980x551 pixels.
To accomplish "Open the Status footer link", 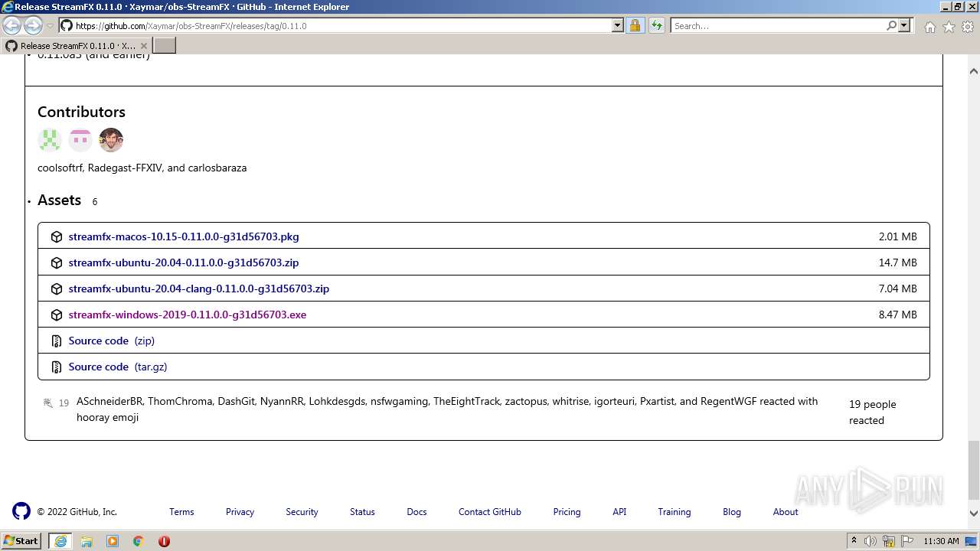I will pos(362,512).
